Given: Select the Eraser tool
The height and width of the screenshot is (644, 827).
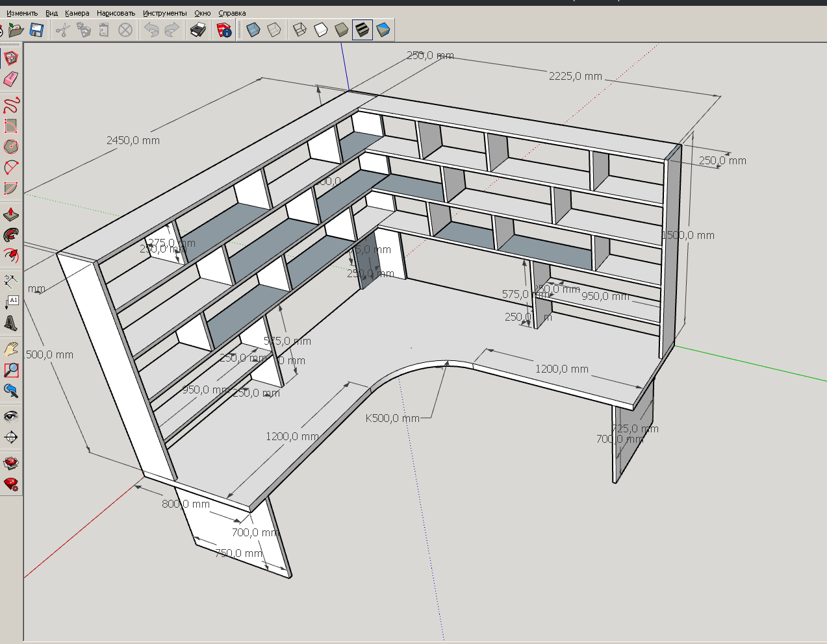Looking at the screenshot, I should 11,79.
